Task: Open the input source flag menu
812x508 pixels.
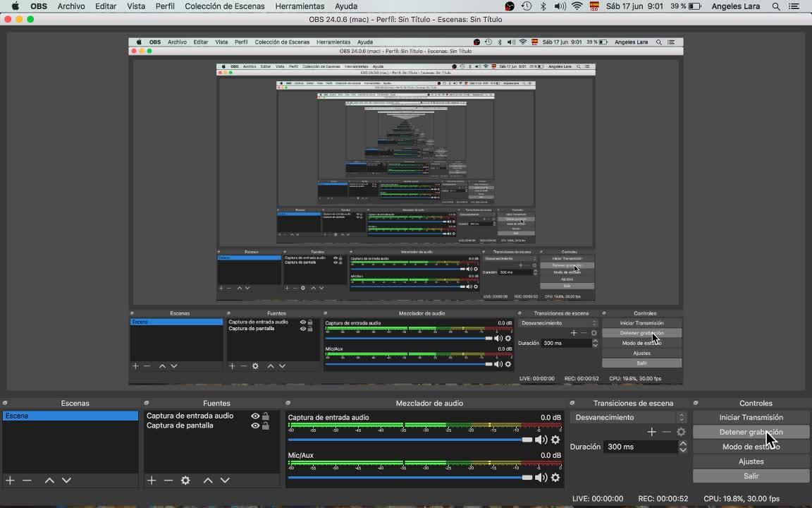Action: pyautogui.click(x=594, y=6)
